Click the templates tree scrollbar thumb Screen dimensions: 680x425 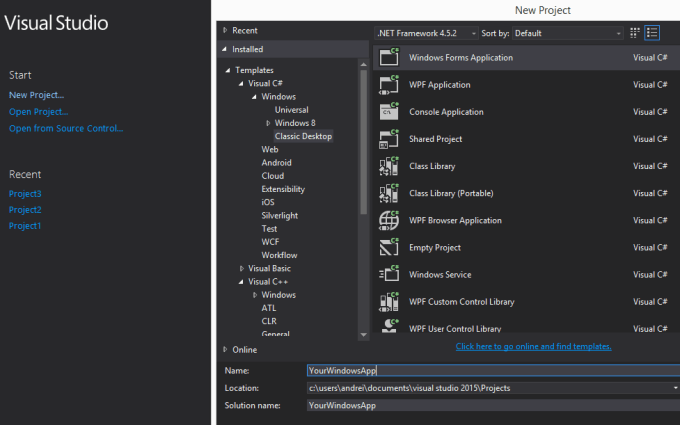coord(363,142)
